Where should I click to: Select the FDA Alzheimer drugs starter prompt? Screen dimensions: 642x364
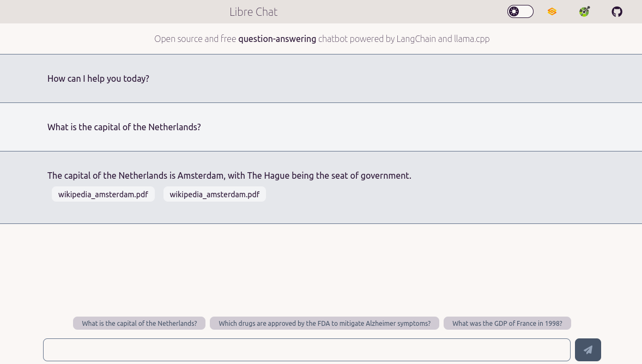324,323
